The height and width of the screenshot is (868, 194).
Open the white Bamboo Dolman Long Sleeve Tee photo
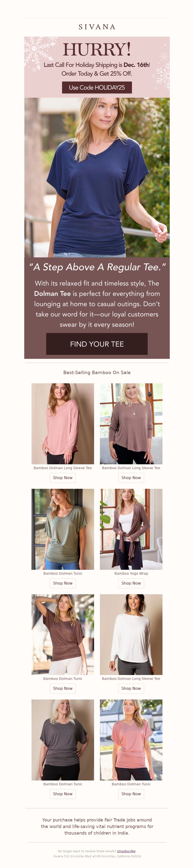tap(131, 635)
